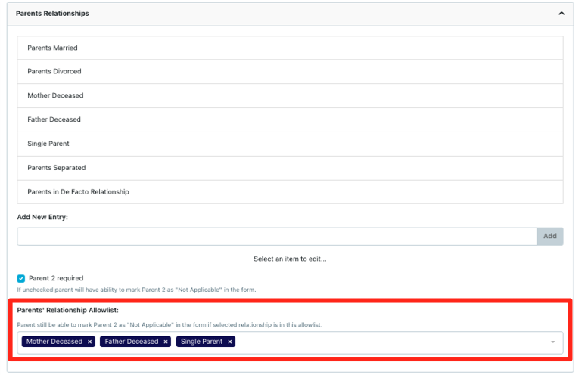Viewport: 588px width, 375px height.
Task: Click the Mother Deceased allowlist tag label
Action: pyautogui.click(x=54, y=342)
